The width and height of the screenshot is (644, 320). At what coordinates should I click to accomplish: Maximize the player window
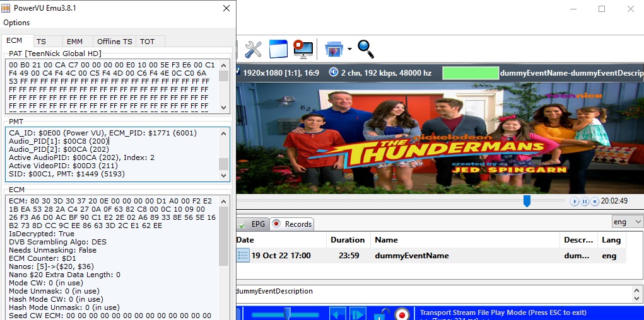coord(602,9)
